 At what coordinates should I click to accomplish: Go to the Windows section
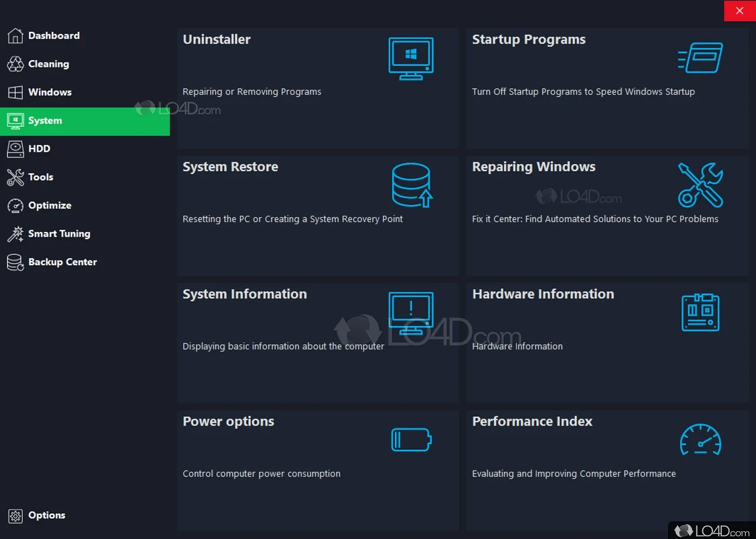click(50, 93)
